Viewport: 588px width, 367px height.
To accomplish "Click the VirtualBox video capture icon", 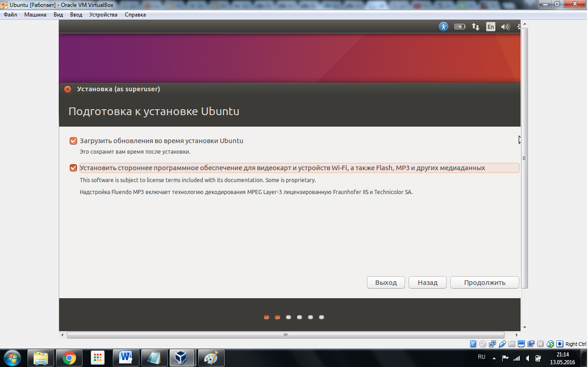I will pyautogui.click(x=531, y=344).
